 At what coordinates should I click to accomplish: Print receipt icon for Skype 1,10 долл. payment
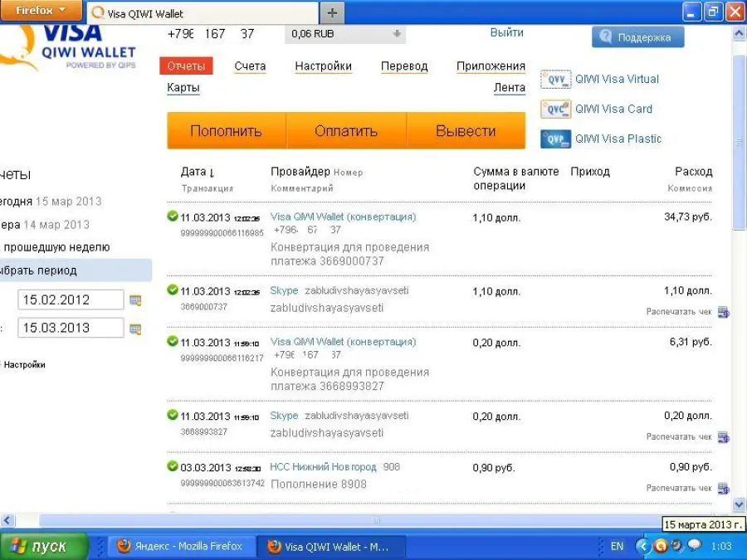tap(723, 313)
